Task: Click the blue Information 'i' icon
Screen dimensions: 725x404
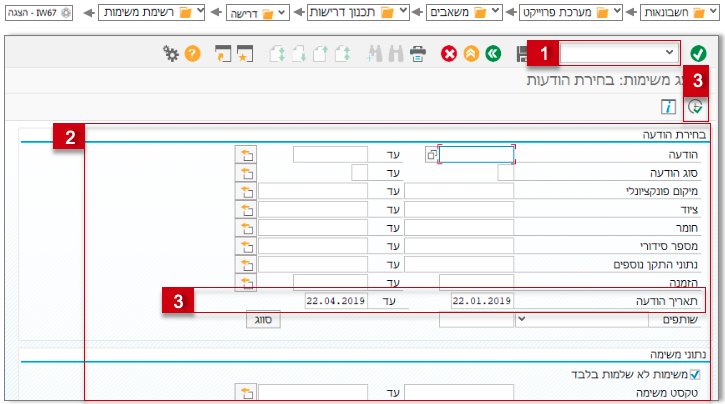Action: (x=668, y=107)
